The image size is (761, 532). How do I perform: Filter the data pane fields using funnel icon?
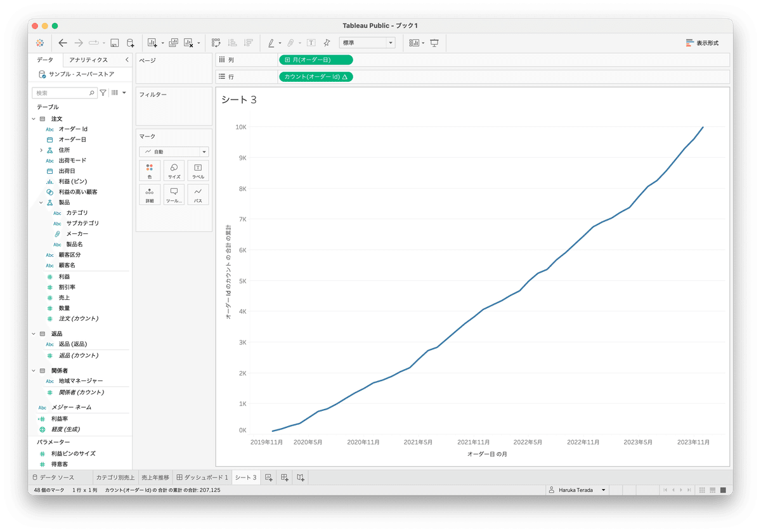(103, 93)
